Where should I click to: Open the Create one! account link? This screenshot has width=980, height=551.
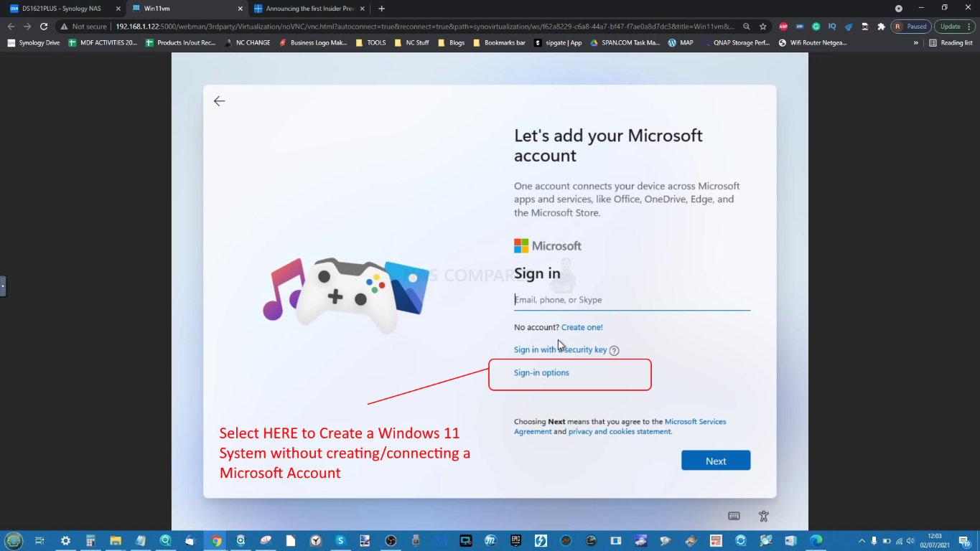[x=582, y=327]
